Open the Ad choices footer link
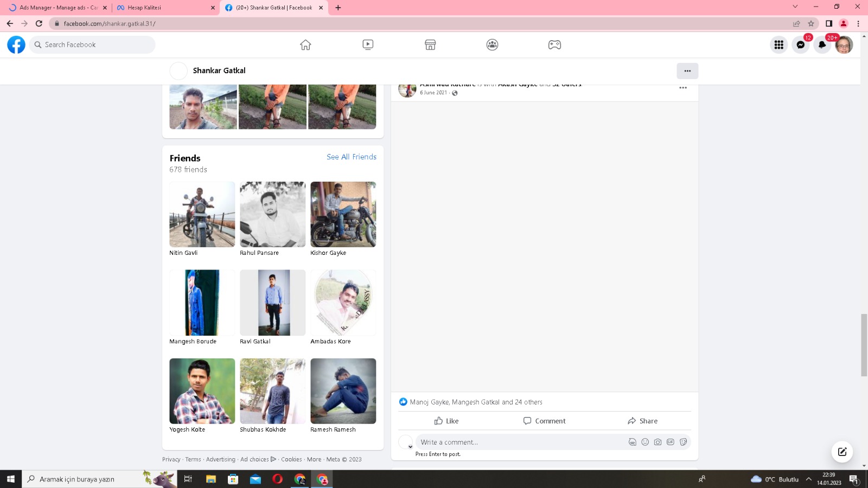 tap(258, 459)
